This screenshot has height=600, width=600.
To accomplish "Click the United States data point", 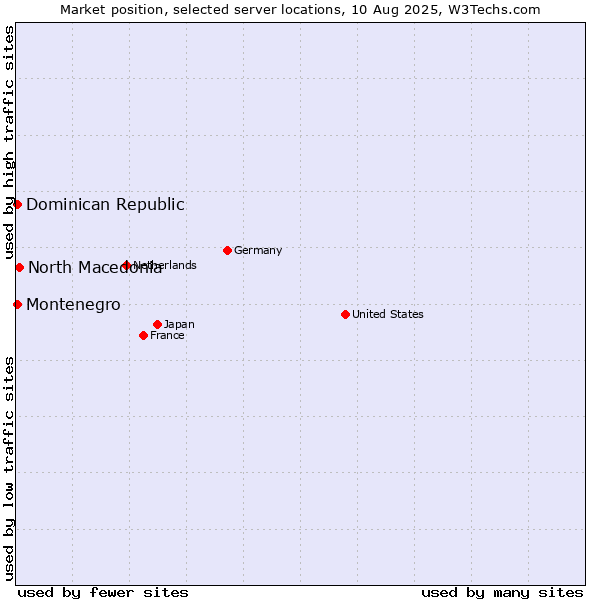I will pyautogui.click(x=345, y=315).
